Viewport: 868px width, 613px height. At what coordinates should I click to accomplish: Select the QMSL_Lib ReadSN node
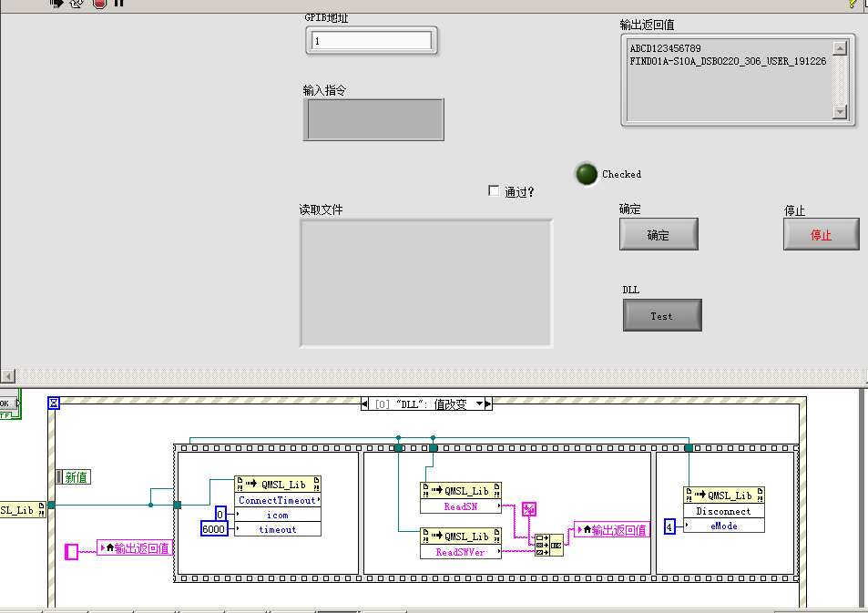point(460,496)
